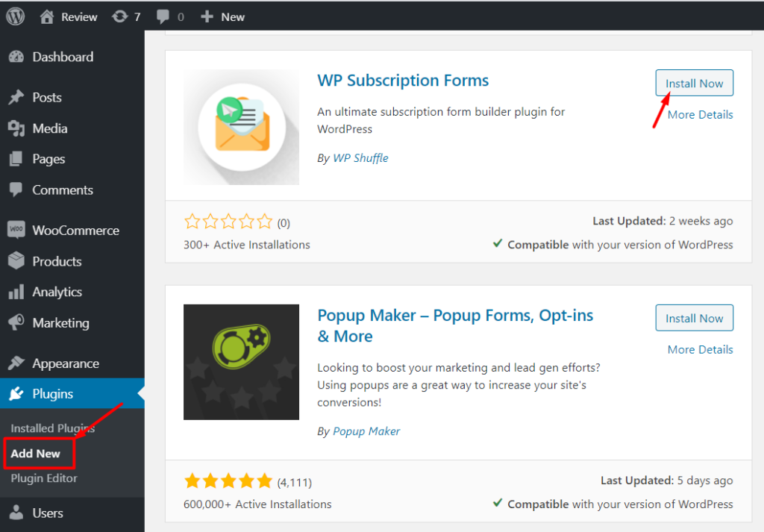Click "Last Updated: 2 weeks ago" text

point(663,221)
